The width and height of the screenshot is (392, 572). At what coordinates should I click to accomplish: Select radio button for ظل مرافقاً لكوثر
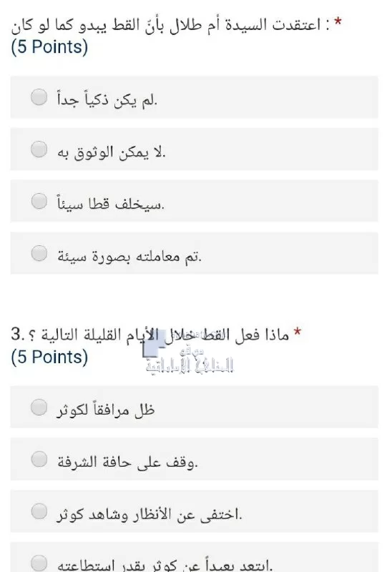(39, 407)
